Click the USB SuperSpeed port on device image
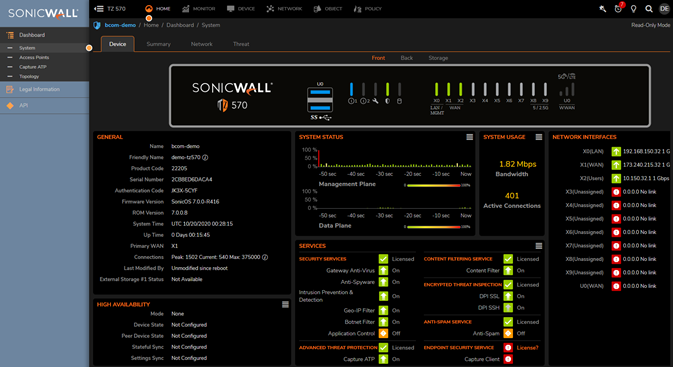 tap(320, 100)
